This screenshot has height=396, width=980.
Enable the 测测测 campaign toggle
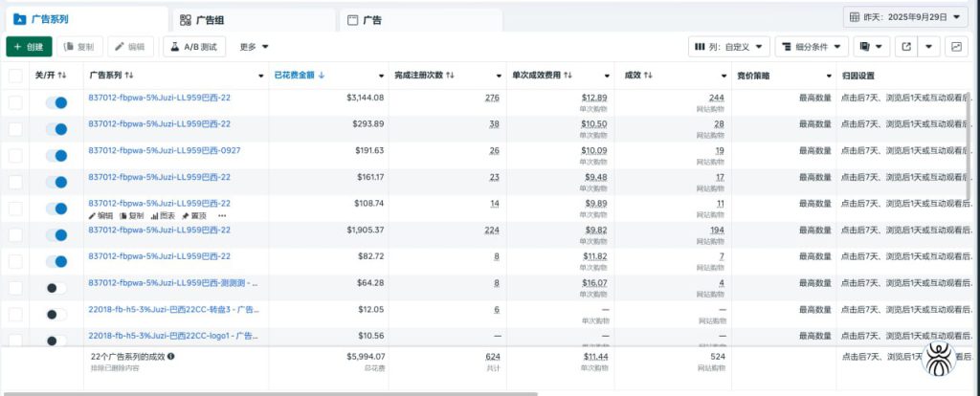coord(56,288)
